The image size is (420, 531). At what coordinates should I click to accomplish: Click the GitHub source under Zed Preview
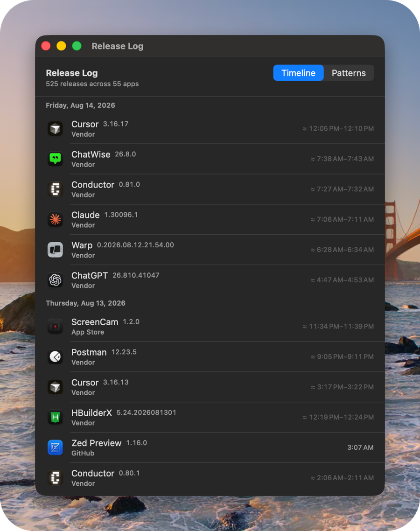pyautogui.click(x=83, y=453)
